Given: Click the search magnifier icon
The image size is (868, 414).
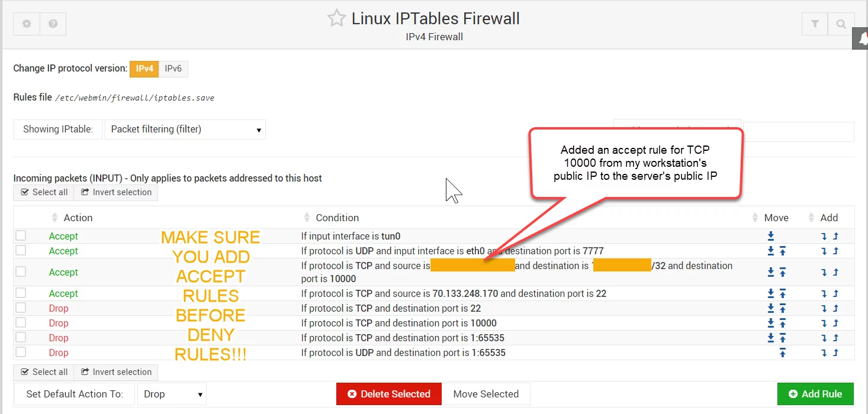Looking at the screenshot, I should [x=841, y=24].
